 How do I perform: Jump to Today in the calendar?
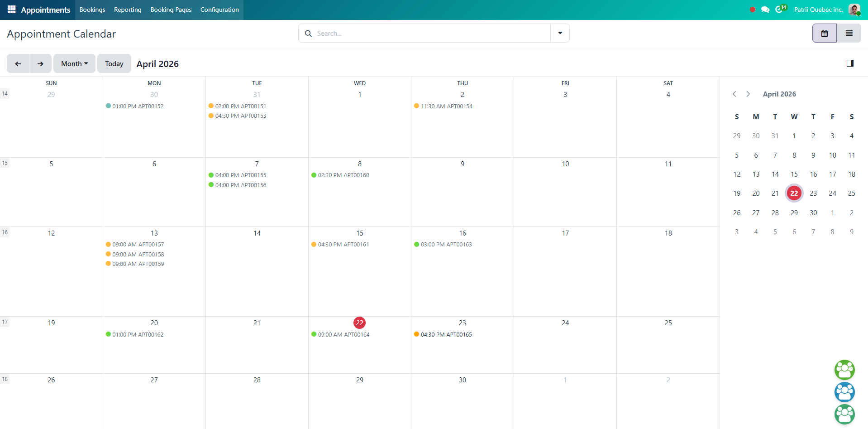click(x=114, y=63)
